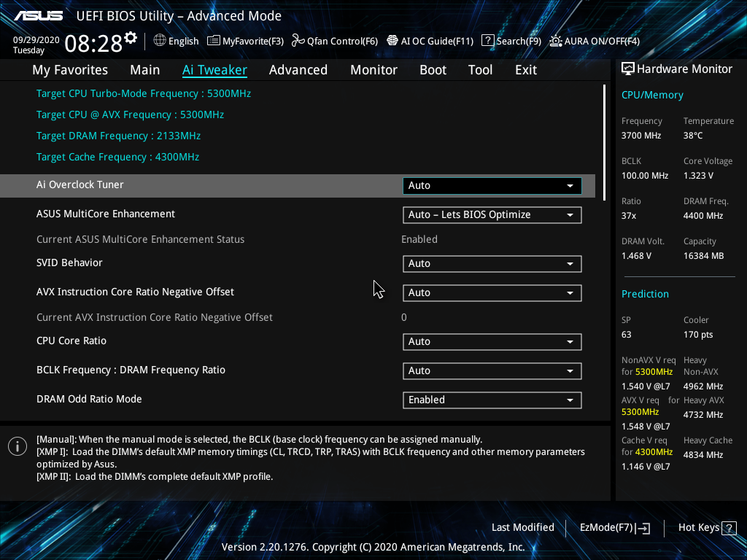Click the 4834 MHz Heavy Cache value
The image size is (747, 560).
(x=703, y=455)
